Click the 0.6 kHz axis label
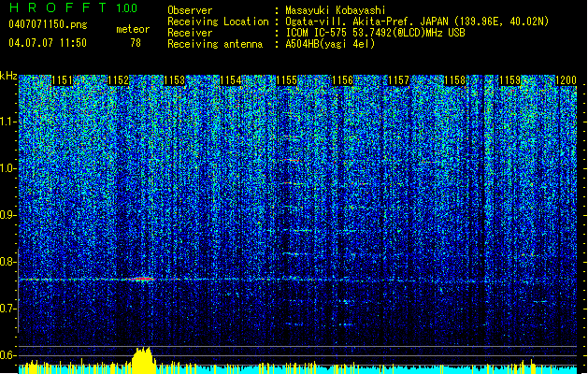Viewport: 588px width, 374px height. (8, 355)
